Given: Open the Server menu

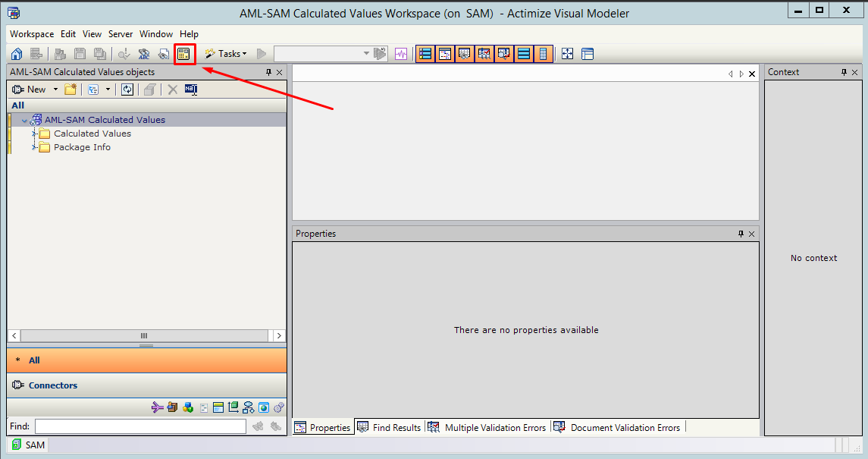Looking at the screenshot, I should point(120,34).
